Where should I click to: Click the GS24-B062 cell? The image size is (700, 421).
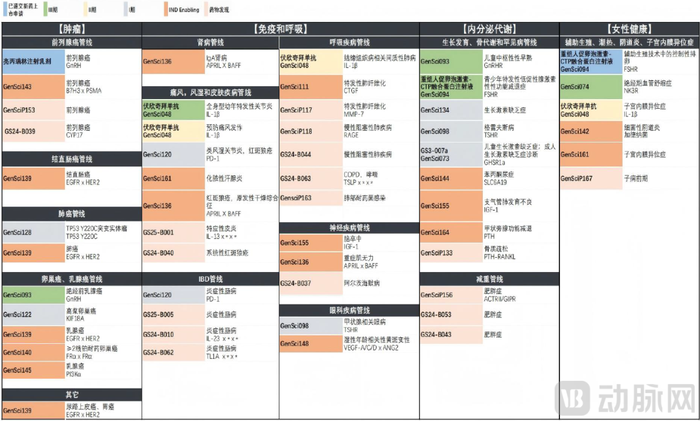click(174, 352)
